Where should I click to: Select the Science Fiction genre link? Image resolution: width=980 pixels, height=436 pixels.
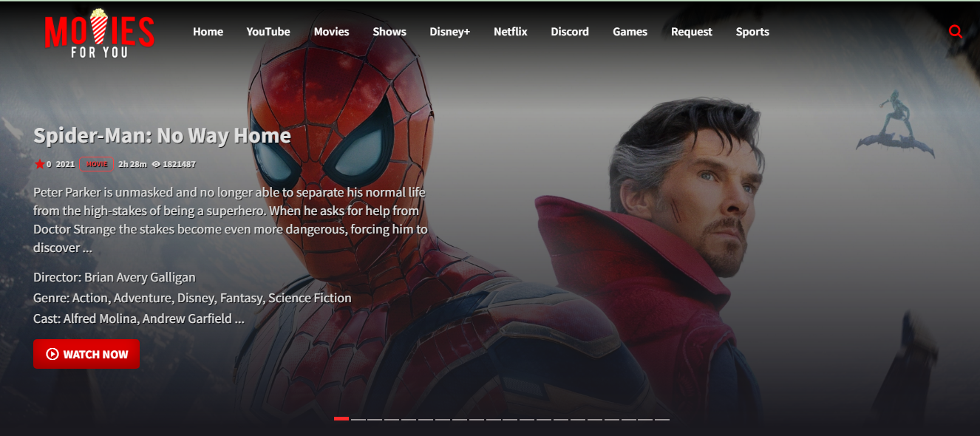click(x=310, y=298)
